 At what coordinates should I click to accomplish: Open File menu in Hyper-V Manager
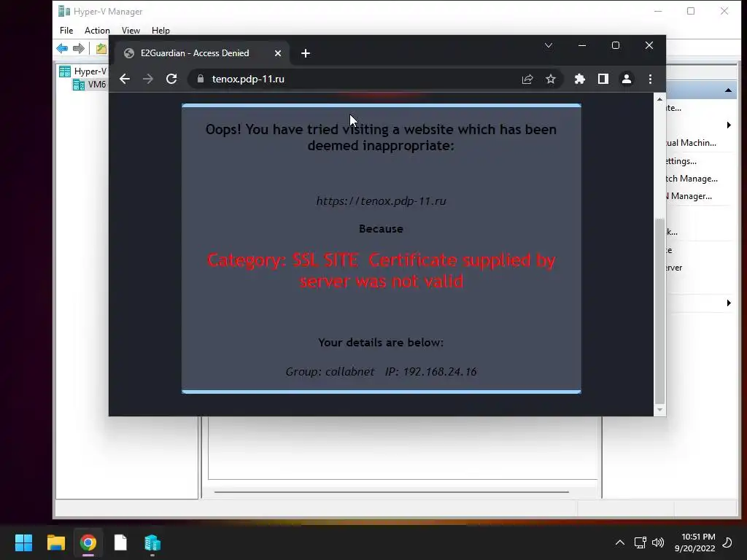click(66, 31)
